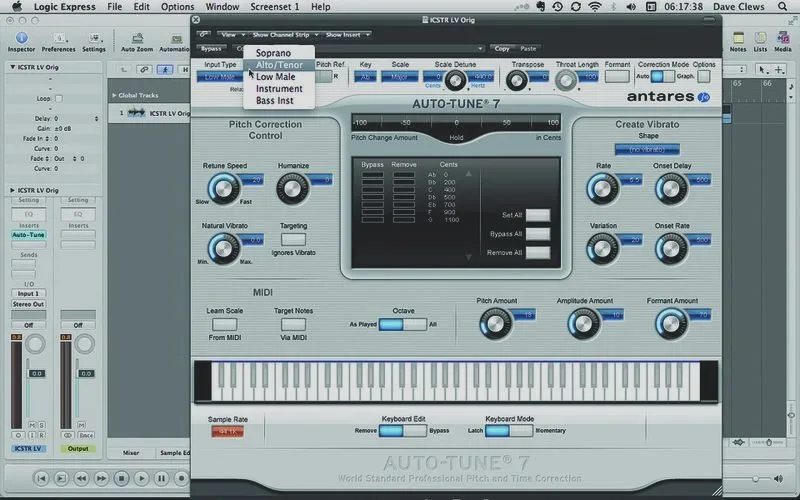Click the play from selection transport button

[x=61, y=478]
